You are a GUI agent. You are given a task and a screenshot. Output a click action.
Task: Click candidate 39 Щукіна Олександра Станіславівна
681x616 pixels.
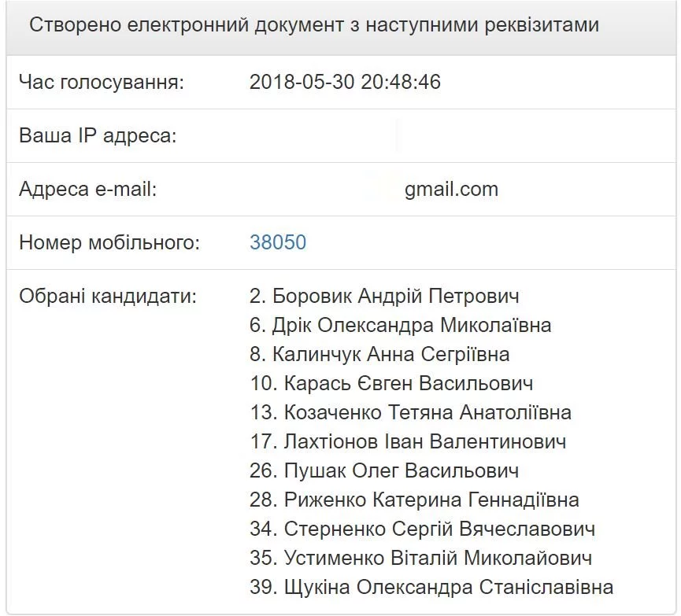tap(431, 587)
